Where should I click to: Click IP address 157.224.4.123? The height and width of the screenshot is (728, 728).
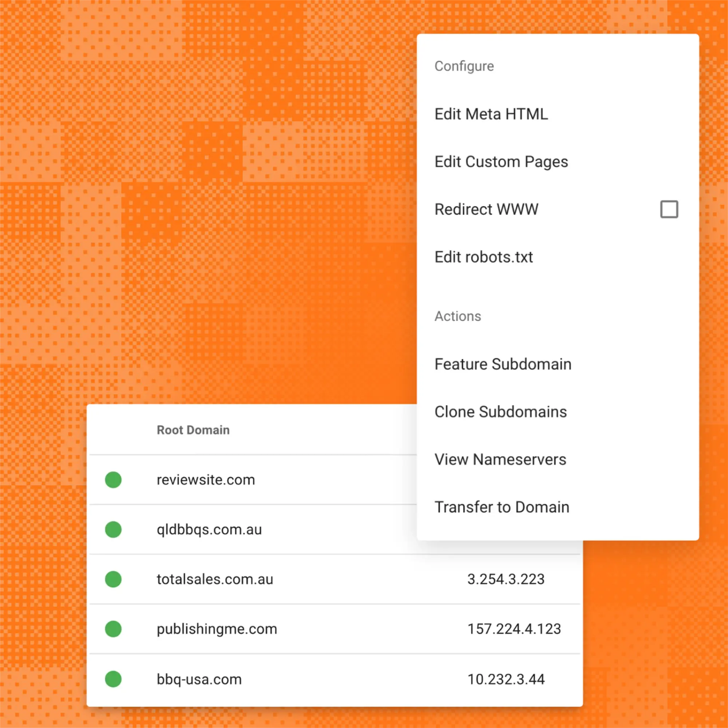click(514, 629)
